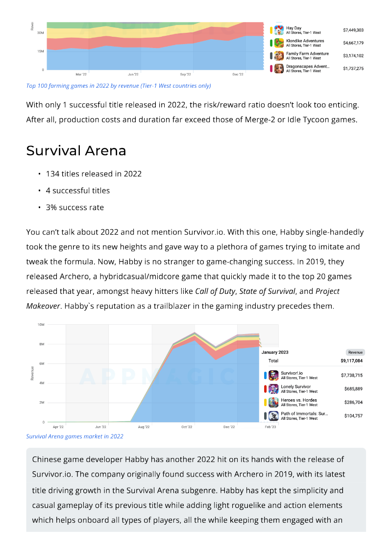Click the yellow Hay Day legend swatch
Image resolution: width=392 pixels, height=554 pixels.
pyautogui.click(x=271, y=30)
